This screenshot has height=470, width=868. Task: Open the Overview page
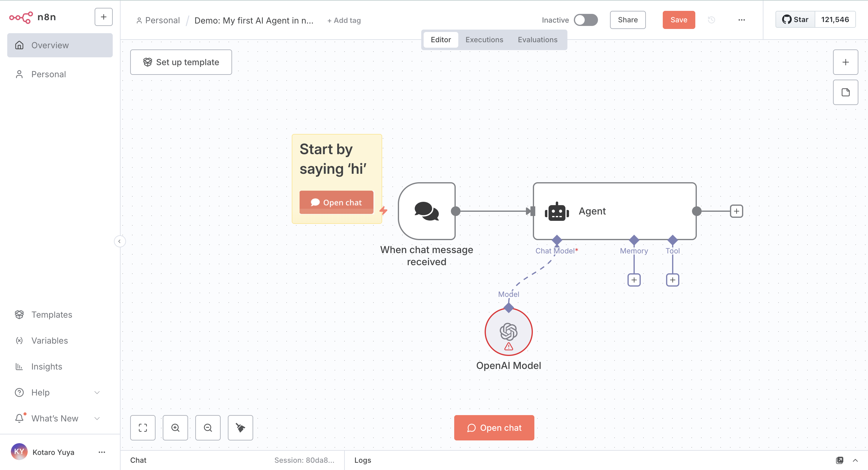click(x=60, y=45)
